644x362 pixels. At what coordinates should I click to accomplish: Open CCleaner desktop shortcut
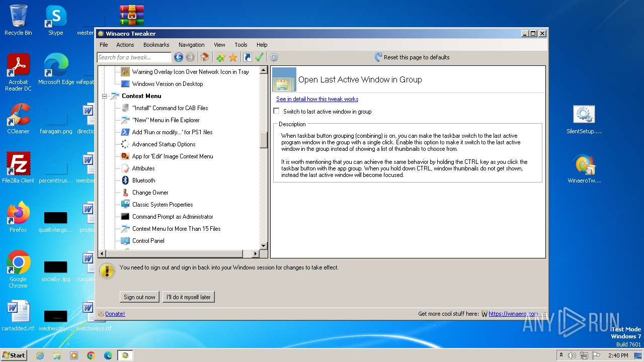pyautogui.click(x=18, y=119)
